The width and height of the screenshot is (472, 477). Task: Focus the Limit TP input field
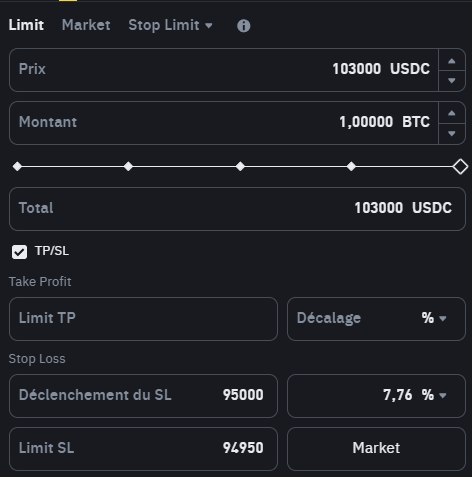[143, 319]
